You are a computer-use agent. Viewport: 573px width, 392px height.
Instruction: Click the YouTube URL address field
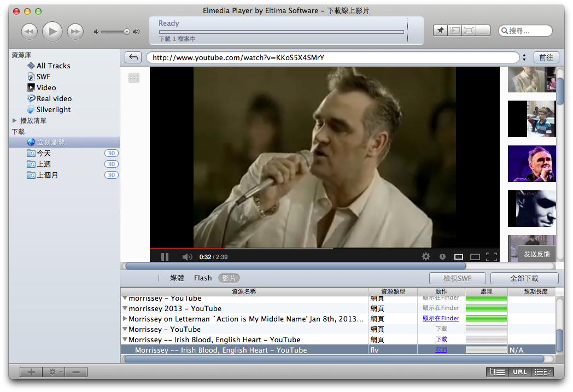click(x=332, y=57)
